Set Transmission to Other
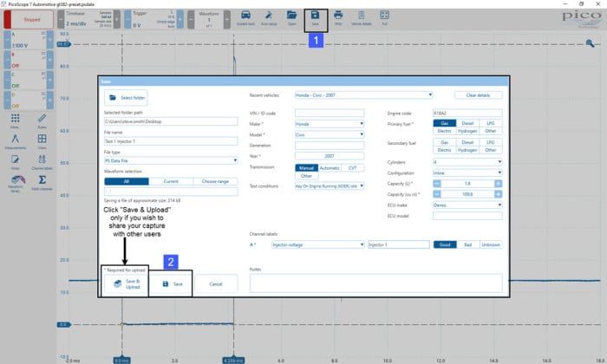The height and width of the screenshot is (364, 607). pos(307,176)
